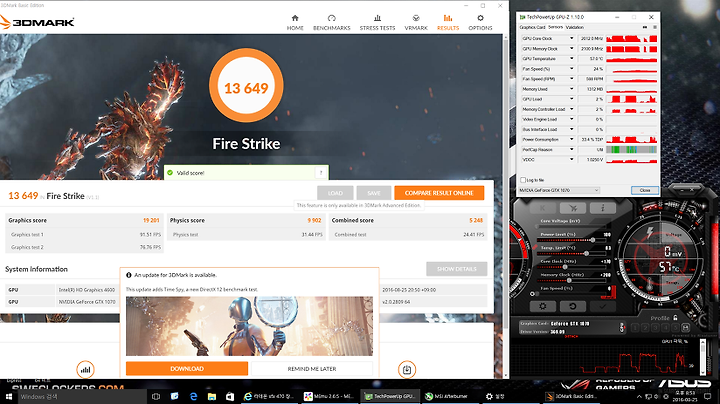Image resolution: width=720 pixels, height=404 pixels.
Task: Click the orange Download update button
Action: point(187,369)
